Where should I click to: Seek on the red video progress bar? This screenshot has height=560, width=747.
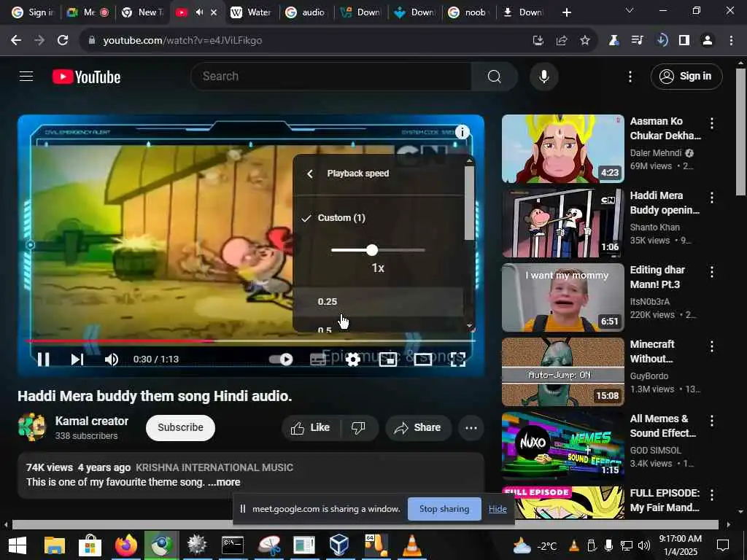click(120, 341)
